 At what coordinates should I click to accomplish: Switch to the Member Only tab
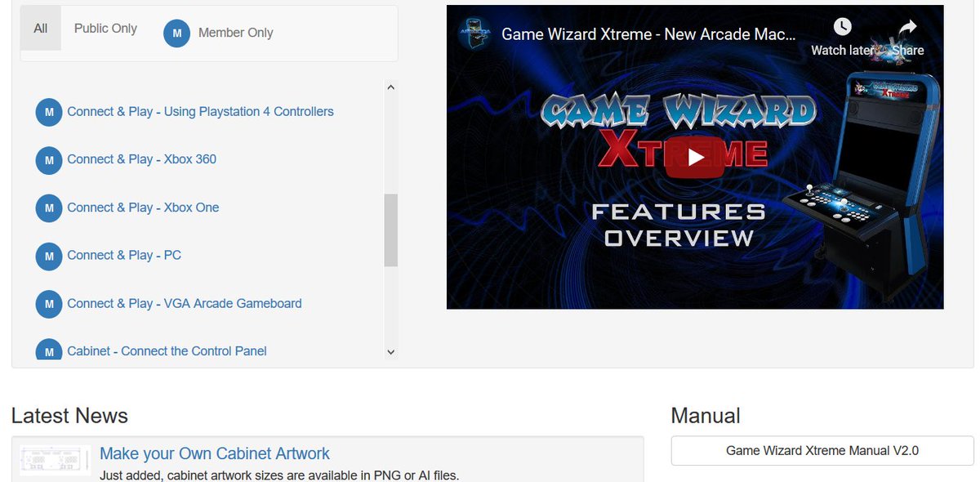click(218, 33)
